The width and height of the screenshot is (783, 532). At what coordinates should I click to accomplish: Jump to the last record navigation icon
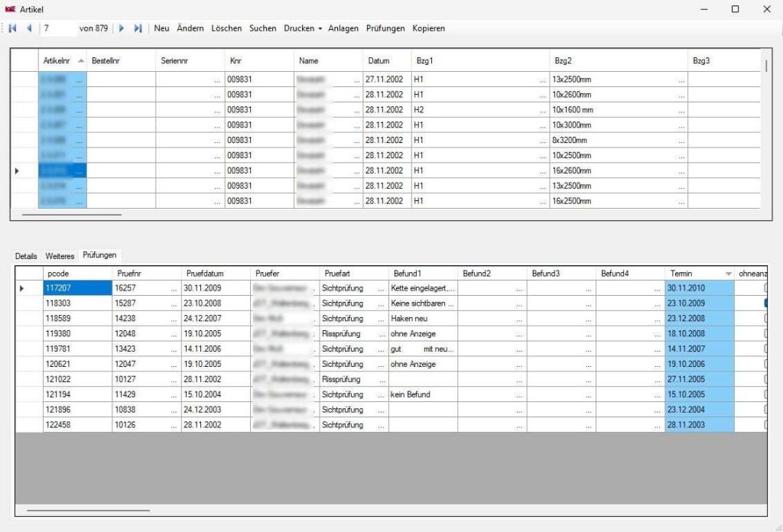tap(138, 28)
